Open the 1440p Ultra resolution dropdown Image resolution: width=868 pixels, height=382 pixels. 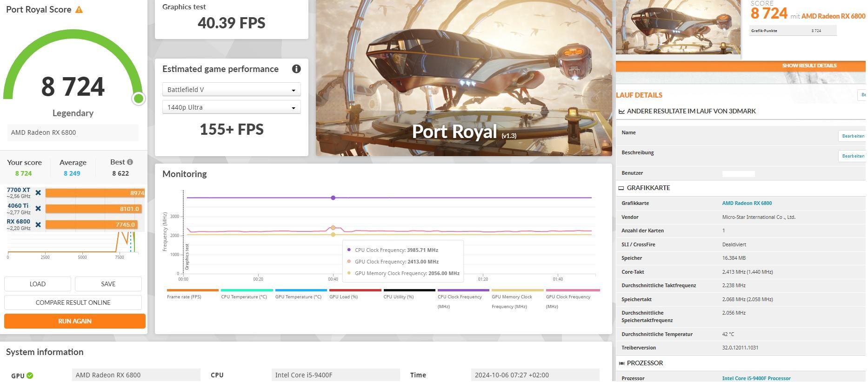coord(231,107)
